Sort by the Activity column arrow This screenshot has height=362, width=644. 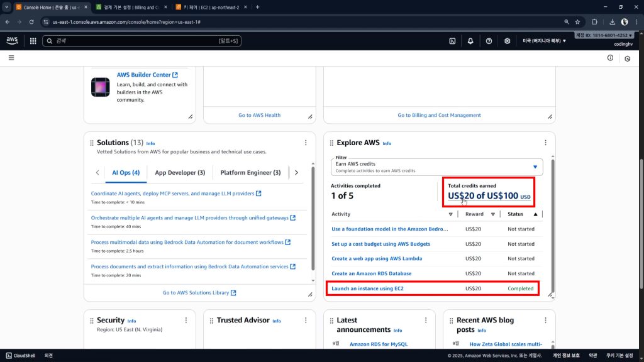click(x=450, y=214)
